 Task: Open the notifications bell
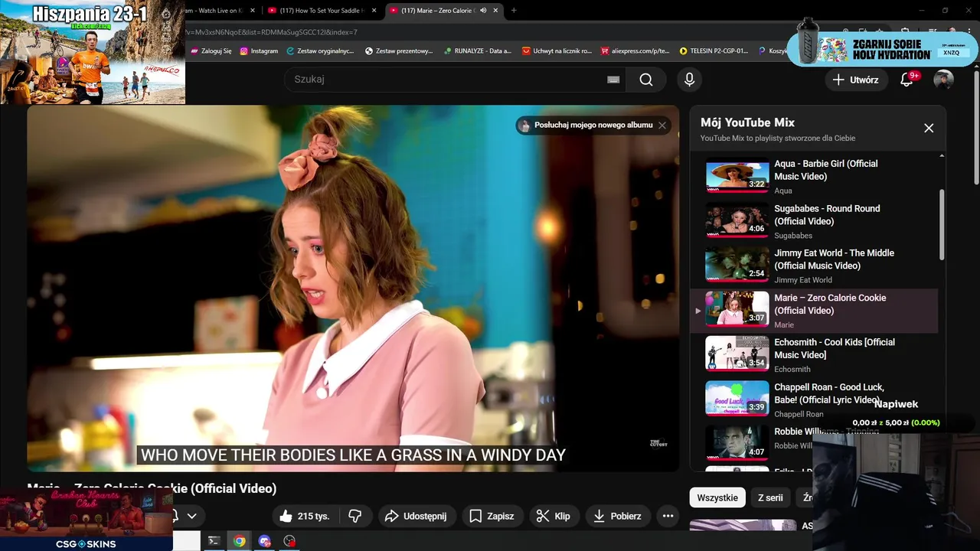[907, 80]
